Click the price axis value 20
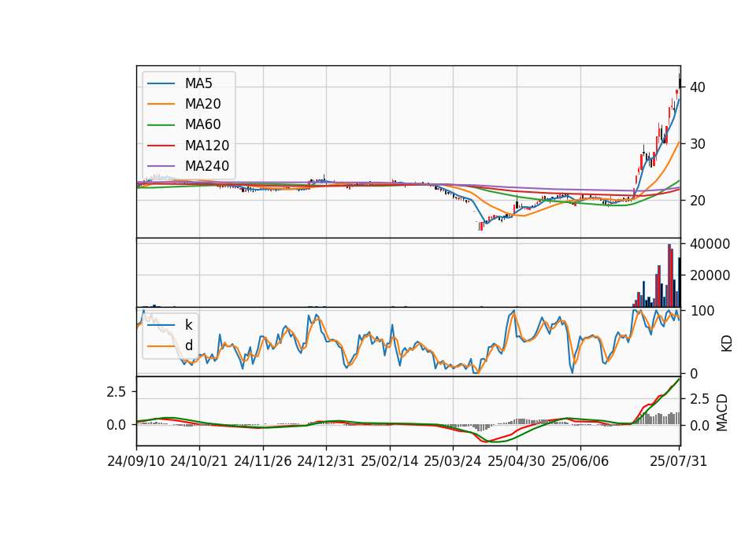The width and height of the screenshot is (756, 543). [x=698, y=201]
